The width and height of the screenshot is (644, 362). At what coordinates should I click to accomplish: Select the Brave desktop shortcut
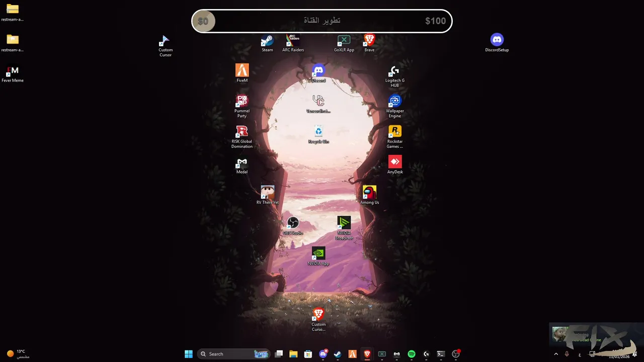point(369,43)
